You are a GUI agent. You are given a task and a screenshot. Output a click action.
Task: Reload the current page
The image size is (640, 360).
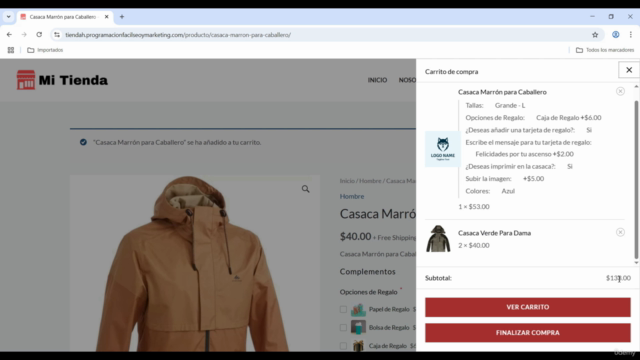(39, 35)
